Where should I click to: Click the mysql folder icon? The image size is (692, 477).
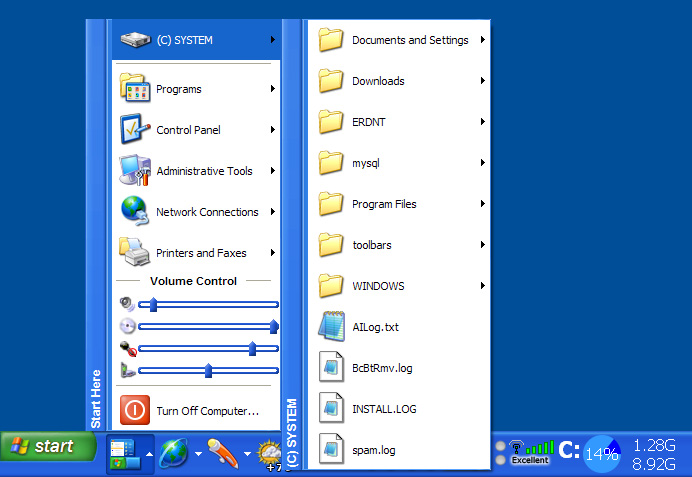[331, 163]
